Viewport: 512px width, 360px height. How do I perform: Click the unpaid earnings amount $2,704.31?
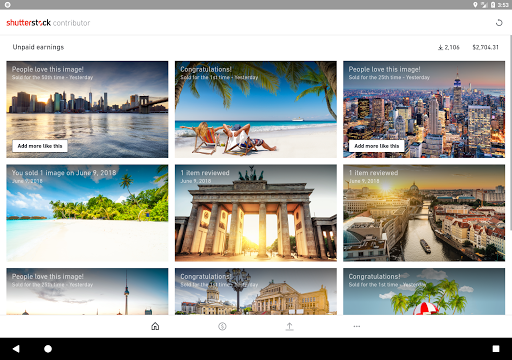[x=485, y=47]
